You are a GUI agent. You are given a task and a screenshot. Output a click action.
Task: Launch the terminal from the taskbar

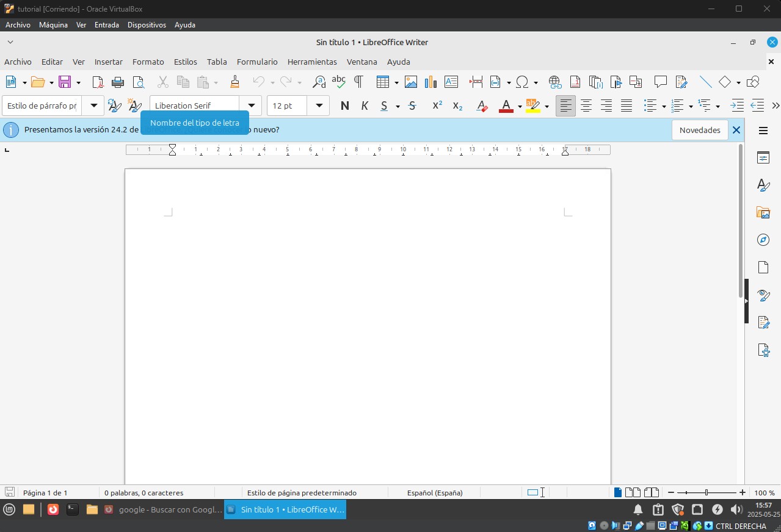[x=73, y=509]
